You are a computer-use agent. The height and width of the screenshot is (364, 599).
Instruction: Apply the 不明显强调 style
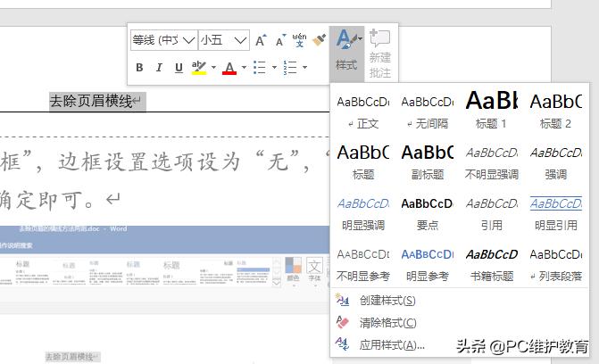[492, 162]
